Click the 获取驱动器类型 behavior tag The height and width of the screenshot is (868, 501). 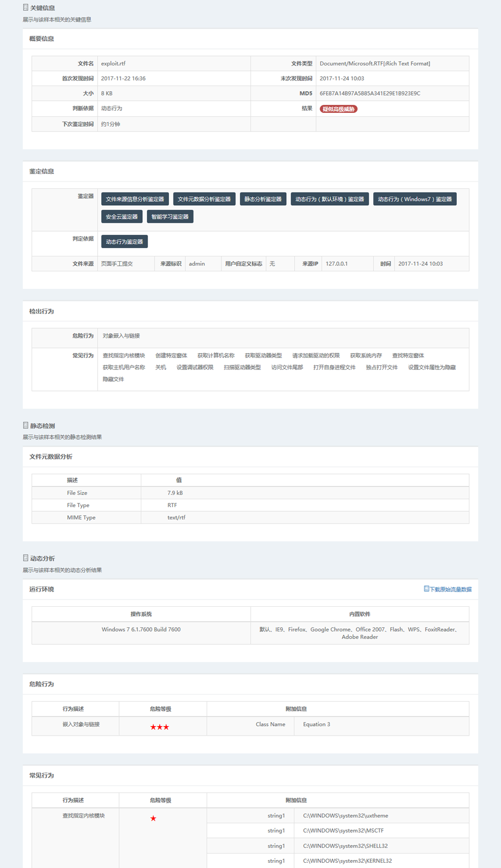click(263, 356)
